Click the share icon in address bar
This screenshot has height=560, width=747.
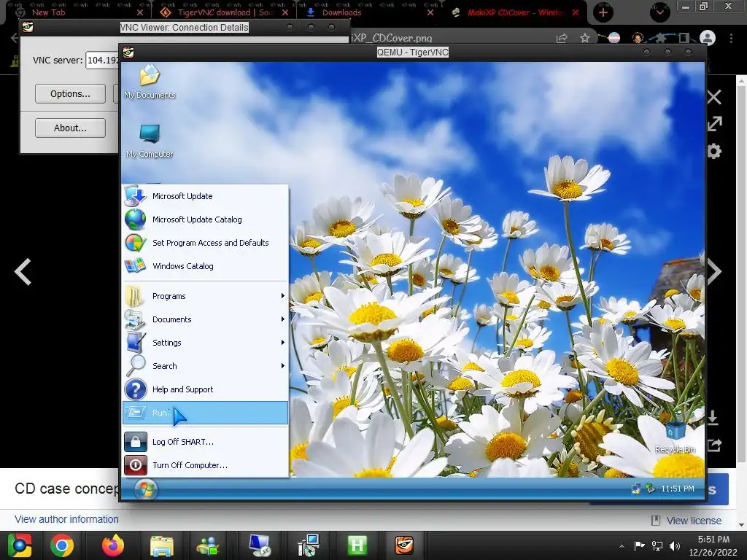tap(562, 38)
